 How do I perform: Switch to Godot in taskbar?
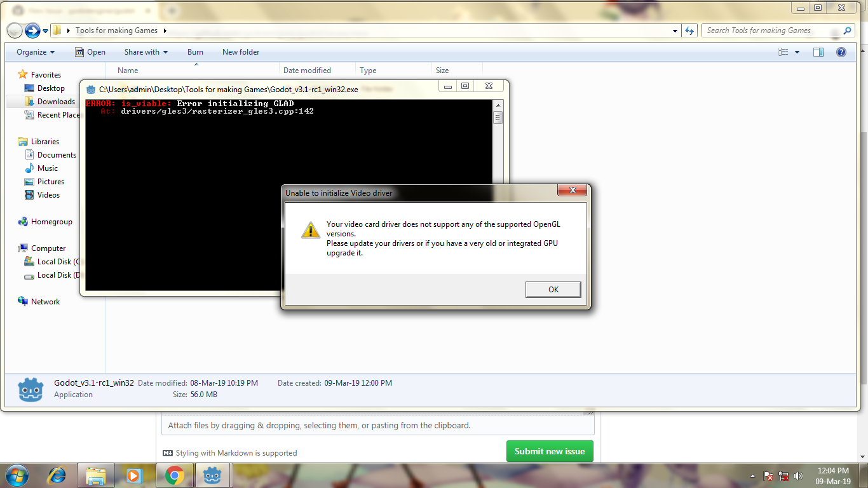(x=212, y=475)
